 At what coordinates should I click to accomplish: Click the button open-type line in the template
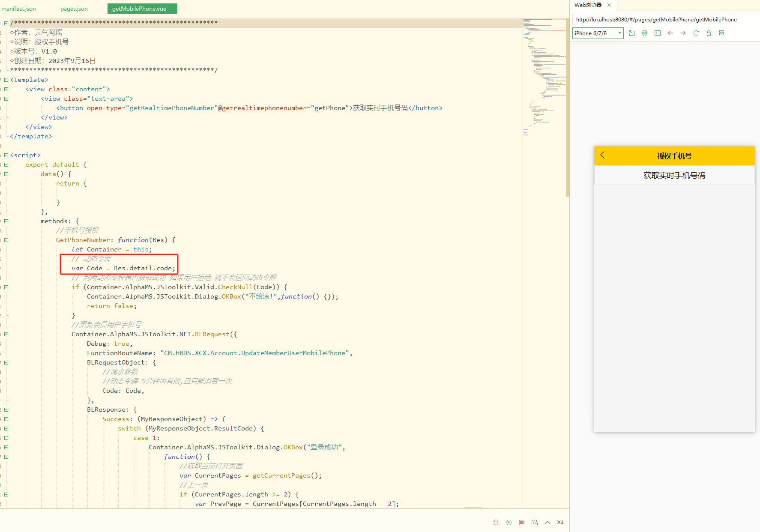pos(249,108)
